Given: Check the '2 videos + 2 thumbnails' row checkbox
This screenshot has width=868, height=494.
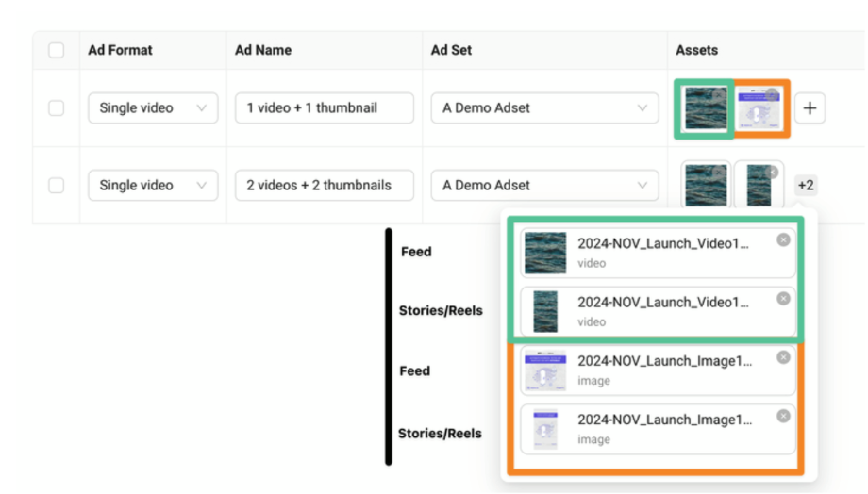Looking at the screenshot, I should click(57, 186).
